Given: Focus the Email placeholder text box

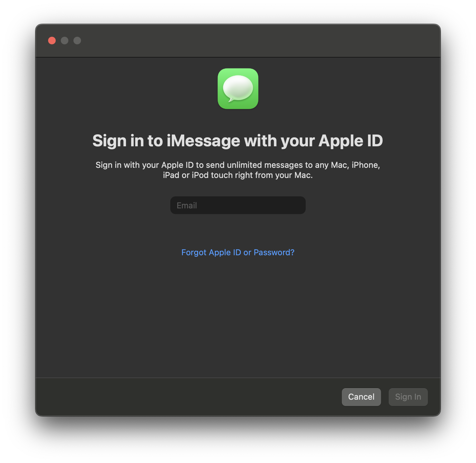Looking at the screenshot, I should click(x=238, y=205).
